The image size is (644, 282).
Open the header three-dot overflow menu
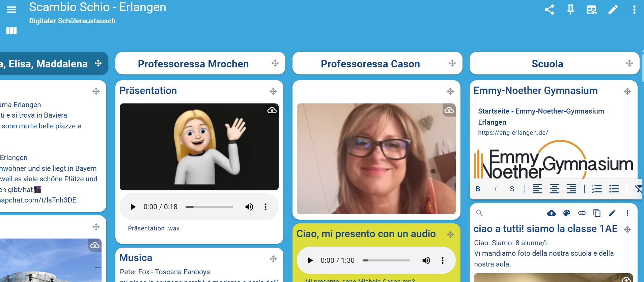[x=634, y=9]
